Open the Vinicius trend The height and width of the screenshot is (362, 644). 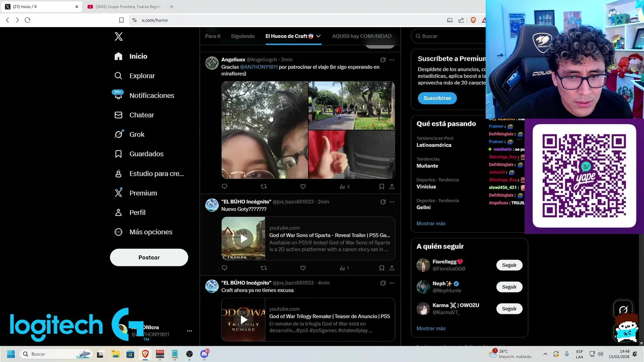pyautogui.click(x=426, y=187)
